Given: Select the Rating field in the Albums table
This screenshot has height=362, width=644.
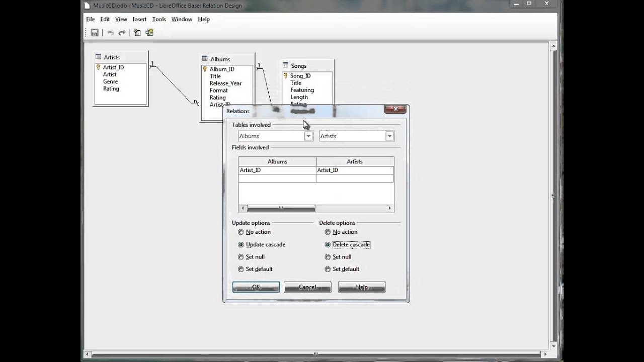Looking at the screenshot, I should tap(217, 98).
